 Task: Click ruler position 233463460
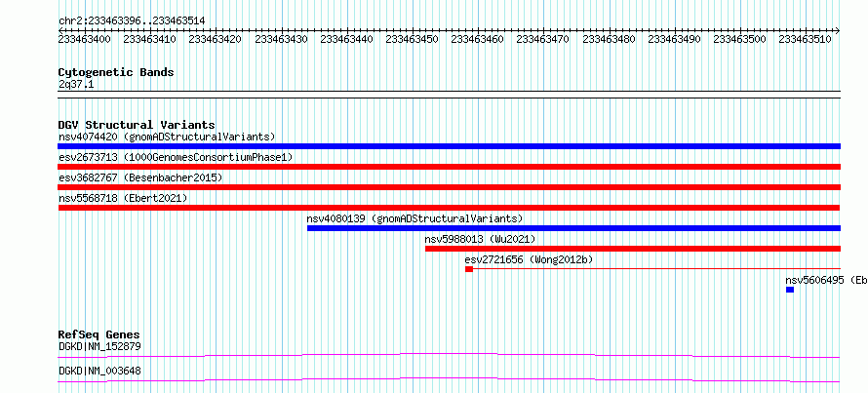[477, 39]
